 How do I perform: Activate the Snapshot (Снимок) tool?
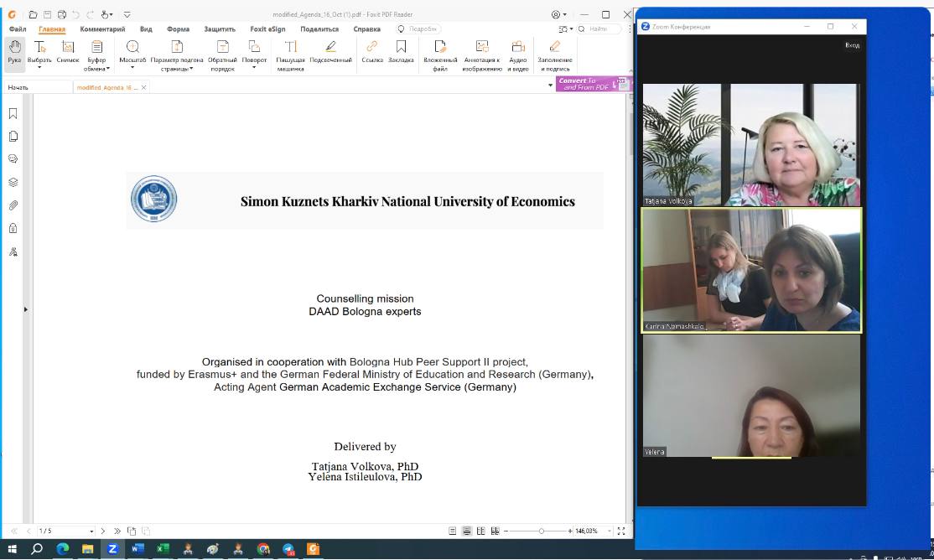tap(68, 52)
